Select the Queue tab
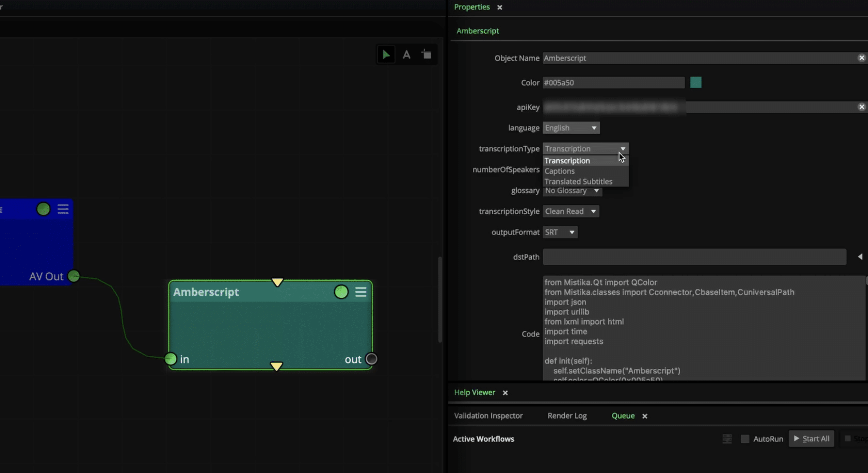Image resolution: width=868 pixels, height=473 pixels. click(x=623, y=415)
